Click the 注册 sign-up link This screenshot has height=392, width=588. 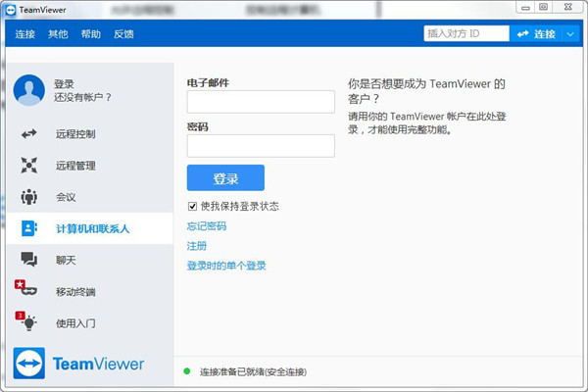tap(197, 246)
